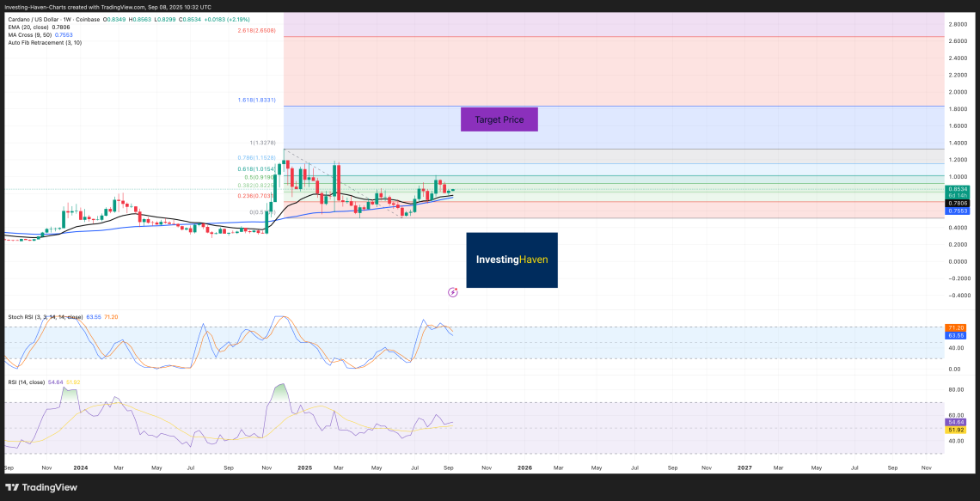Click the Target Price purple box

pyautogui.click(x=499, y=119)
